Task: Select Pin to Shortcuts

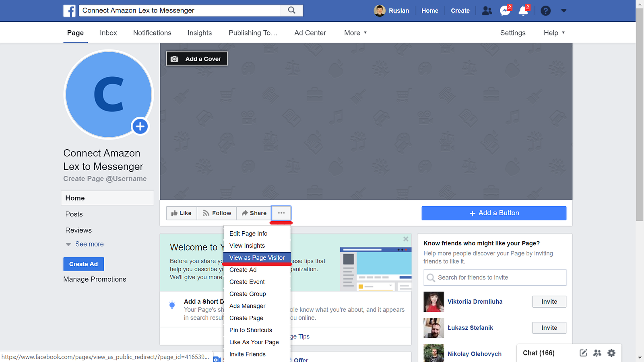Action: click(257, 330)
